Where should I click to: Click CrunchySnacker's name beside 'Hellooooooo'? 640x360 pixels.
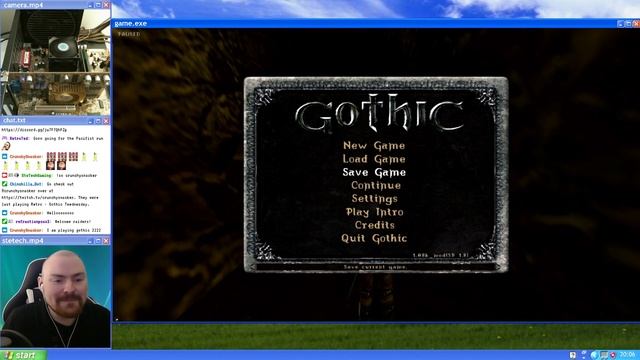click(26, 213)
